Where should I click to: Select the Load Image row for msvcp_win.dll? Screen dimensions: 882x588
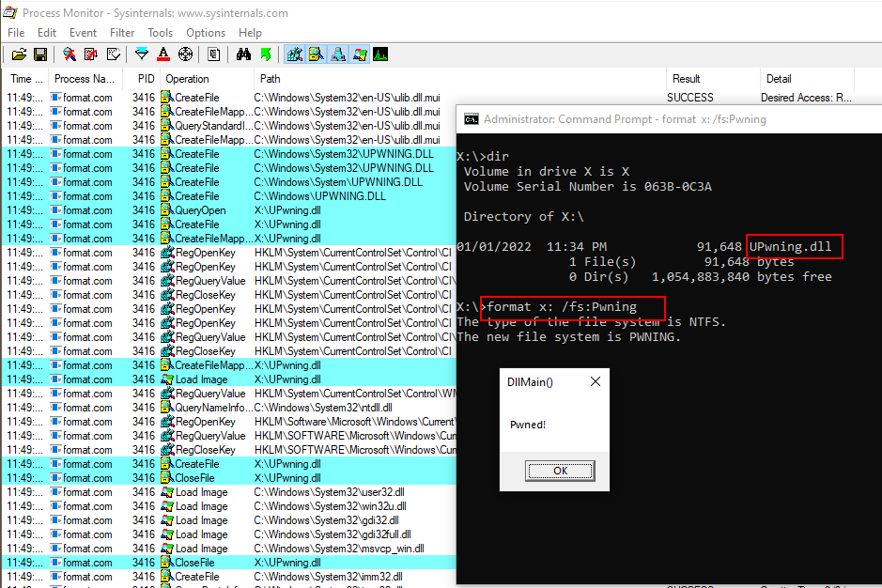point(229,548)
